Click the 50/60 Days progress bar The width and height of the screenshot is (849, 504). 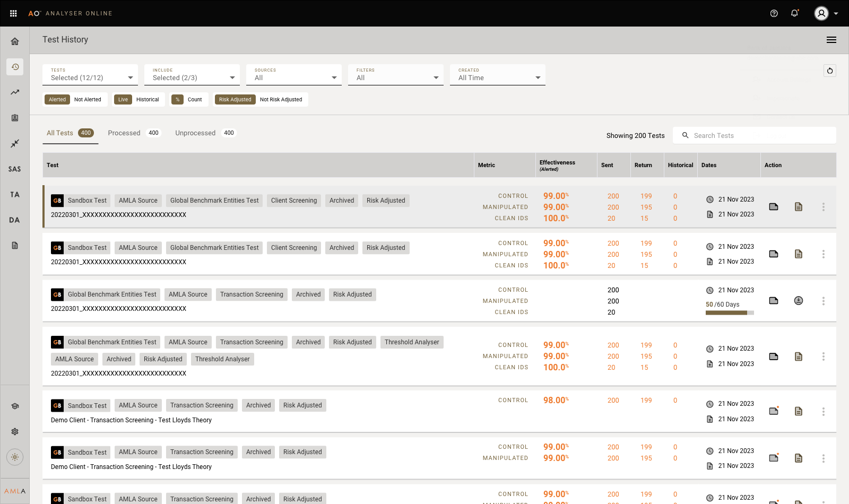(729, 313)
